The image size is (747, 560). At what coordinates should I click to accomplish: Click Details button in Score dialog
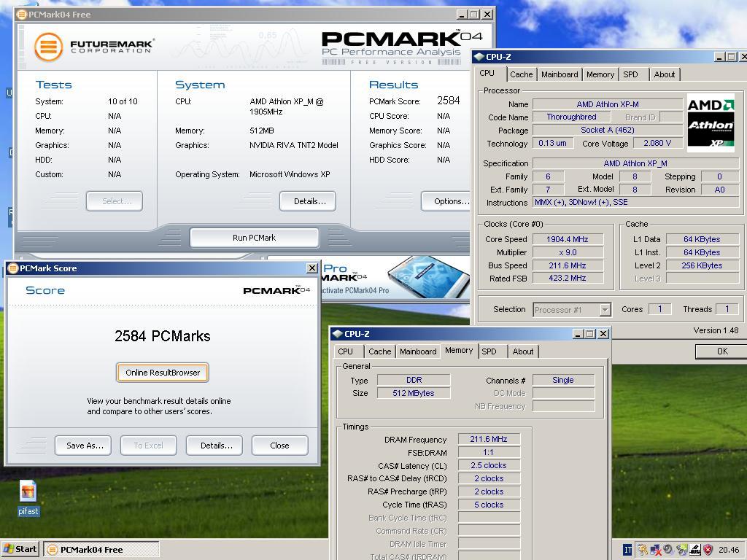[x=214, y=446]
